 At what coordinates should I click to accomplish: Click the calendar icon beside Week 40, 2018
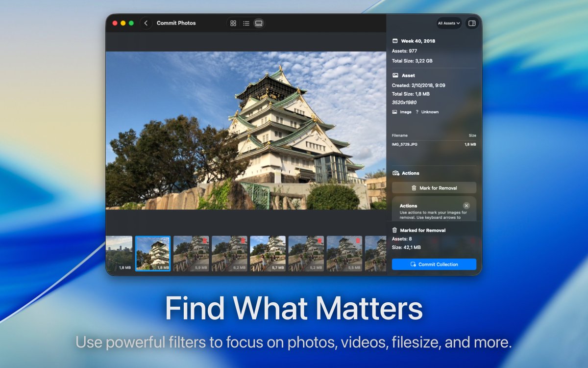coord(395,41)
